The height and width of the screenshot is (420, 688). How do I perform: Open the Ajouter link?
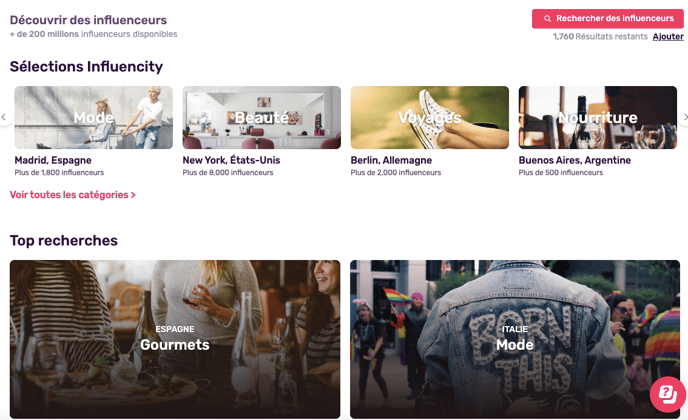coord(668,36)
